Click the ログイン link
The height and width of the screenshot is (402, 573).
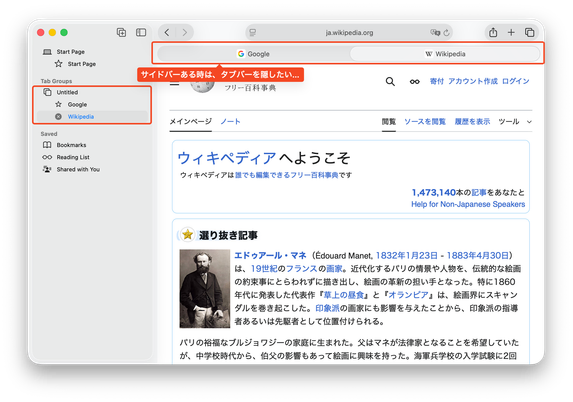click(x=515, y=81)
